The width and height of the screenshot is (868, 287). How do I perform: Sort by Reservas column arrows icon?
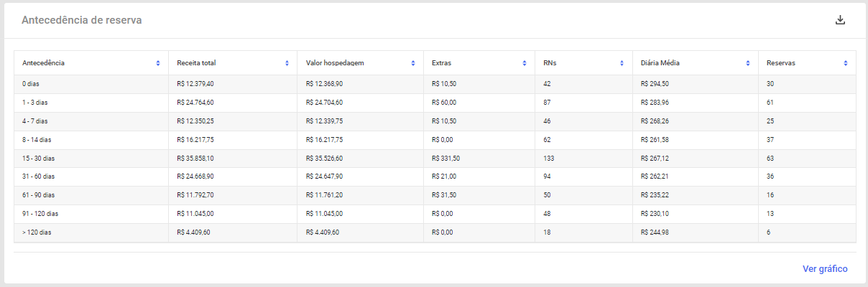tap(846, 63)
